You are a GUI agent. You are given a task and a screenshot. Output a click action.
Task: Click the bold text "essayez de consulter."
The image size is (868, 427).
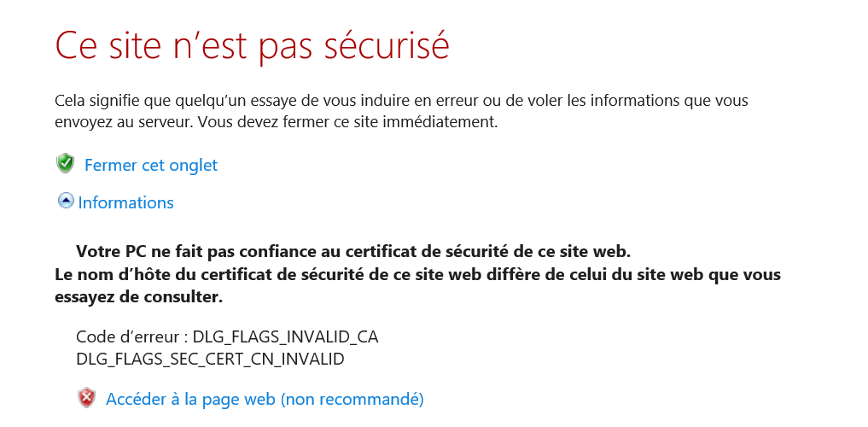pyautogui.click(x=138, y=297)
